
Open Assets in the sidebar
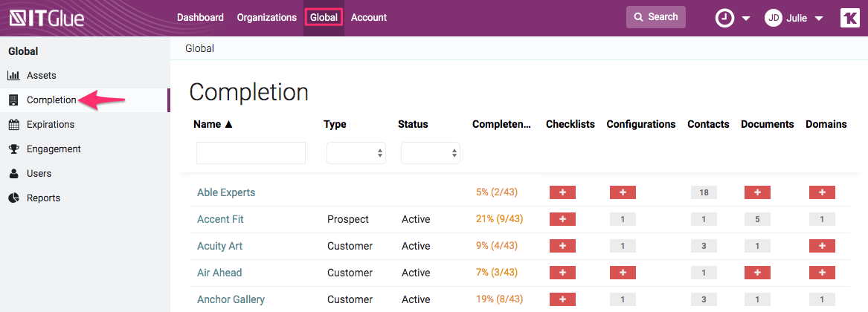point(41,76)
